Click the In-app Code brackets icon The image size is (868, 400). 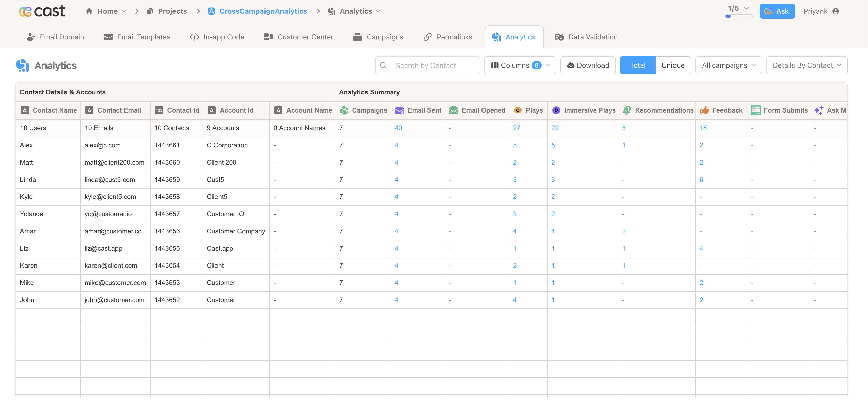pyautogui.click(x=195, y=37)
